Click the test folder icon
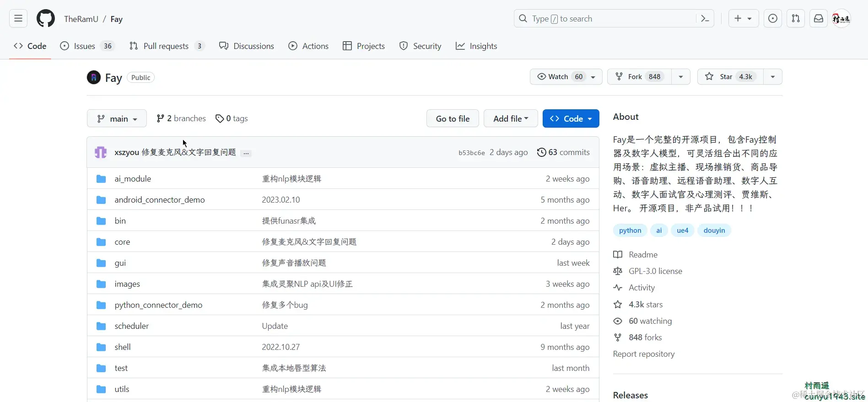Screen dimensions: 868x402 (x=101, y=368)
